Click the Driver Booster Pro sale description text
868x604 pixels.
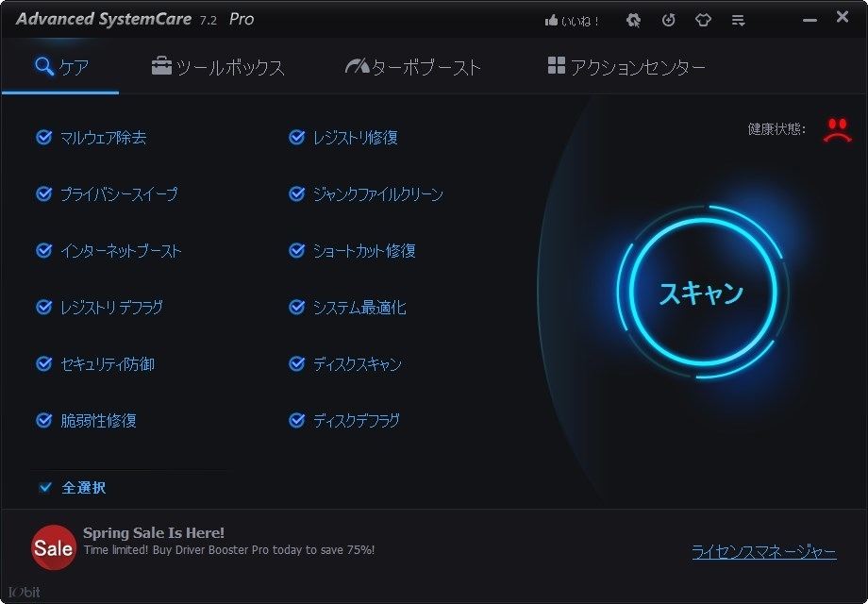point(229,550)
